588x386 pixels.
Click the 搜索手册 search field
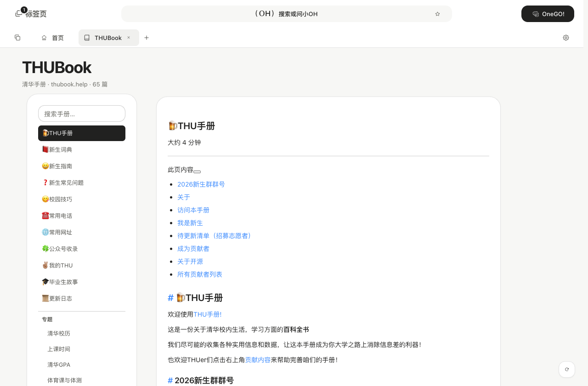82,114
